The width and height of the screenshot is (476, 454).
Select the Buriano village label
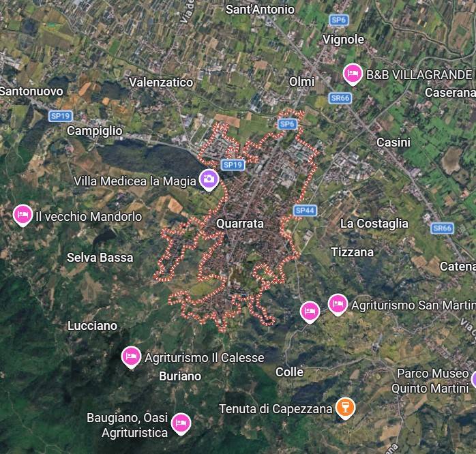[180, 376]
